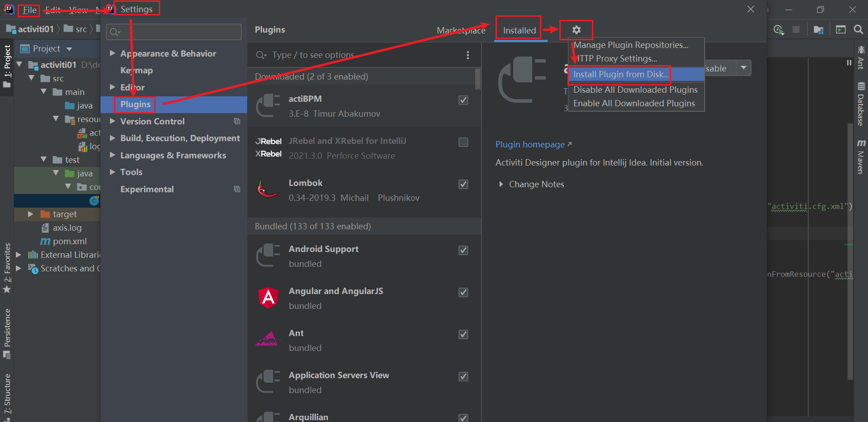Expand Languages & Frameworks settings
Viewport: 868px width, 422px height.
(x=112, y=155)
